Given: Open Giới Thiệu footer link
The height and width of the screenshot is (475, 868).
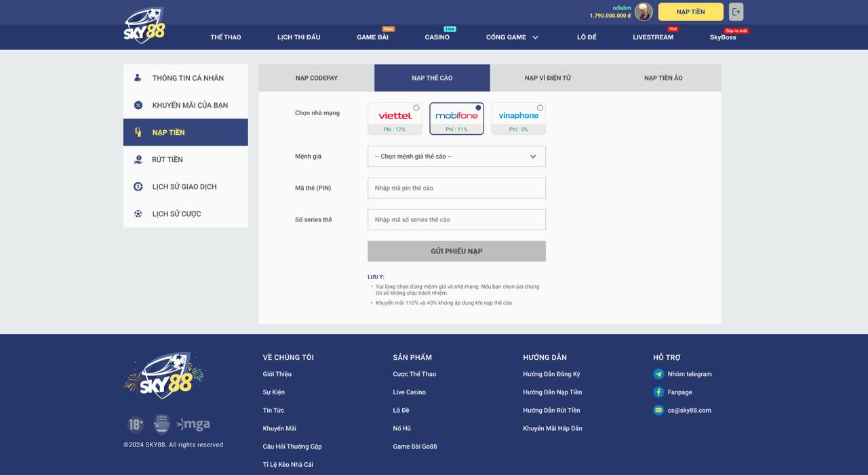Looking at the screenshot, I should (x=277, y=374).
